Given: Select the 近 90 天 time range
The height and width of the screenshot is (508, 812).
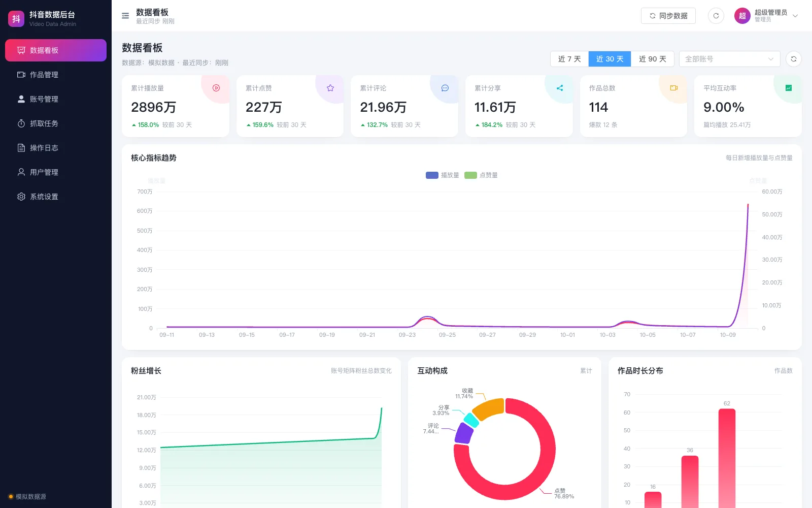Looking at the screenshot, I should click(652, 59).
